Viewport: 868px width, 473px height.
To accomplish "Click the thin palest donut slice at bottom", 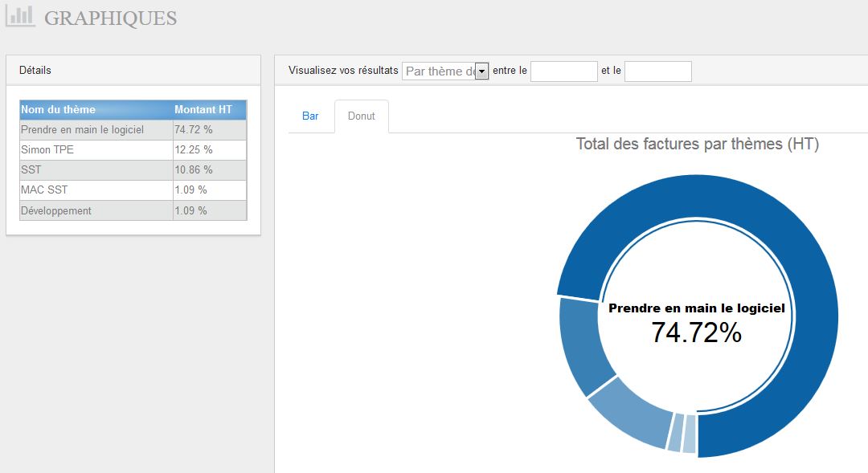I will coord(690,434).
